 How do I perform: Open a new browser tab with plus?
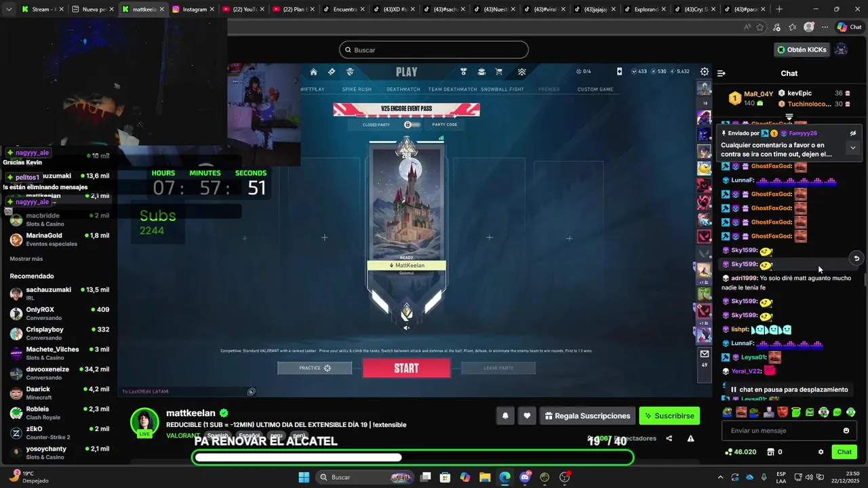coord(779,9)
